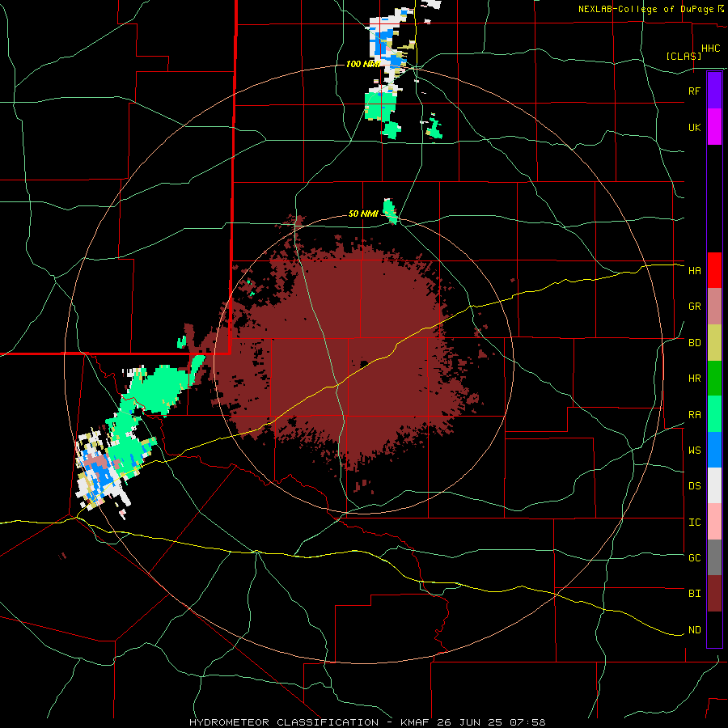Select the BD yellow legend block
Viewport: 728px width, 728px height.
click(714, 343)
